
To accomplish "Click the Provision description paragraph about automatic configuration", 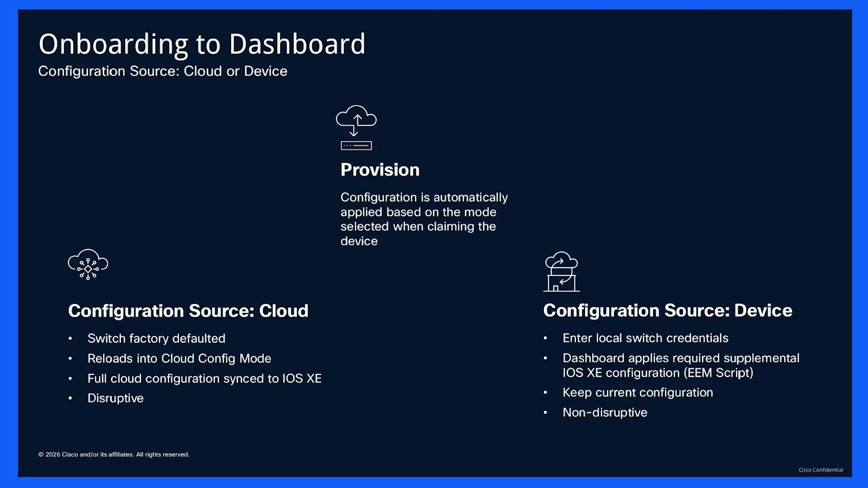I will coord(424,219).
